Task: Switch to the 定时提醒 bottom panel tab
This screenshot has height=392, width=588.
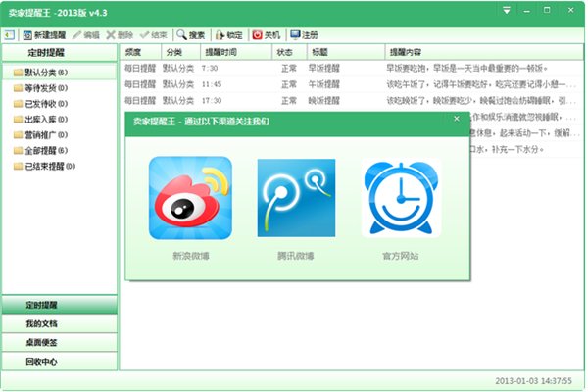Action: pyautogui.click(x=59, y=305)
